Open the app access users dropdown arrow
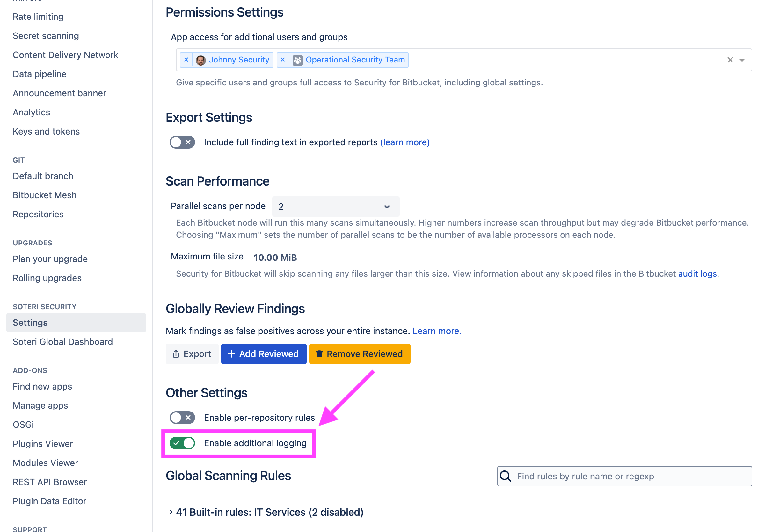This screenshot has width=765, height=532. pyautogui.click(x=742, y=60)
